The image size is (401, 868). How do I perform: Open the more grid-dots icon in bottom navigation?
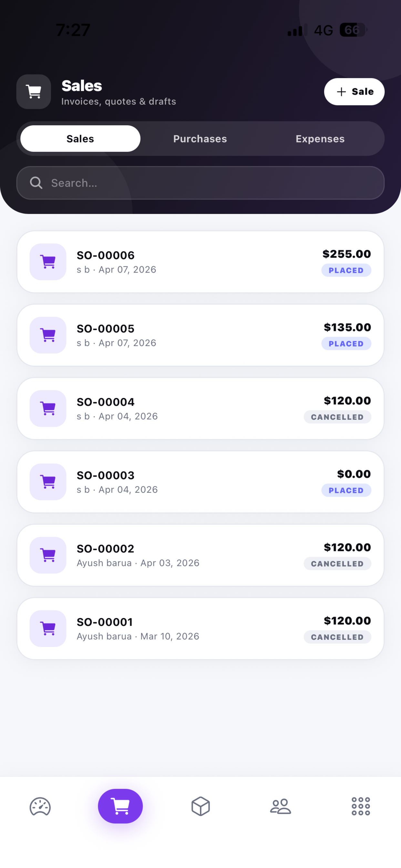click(361, 806)
